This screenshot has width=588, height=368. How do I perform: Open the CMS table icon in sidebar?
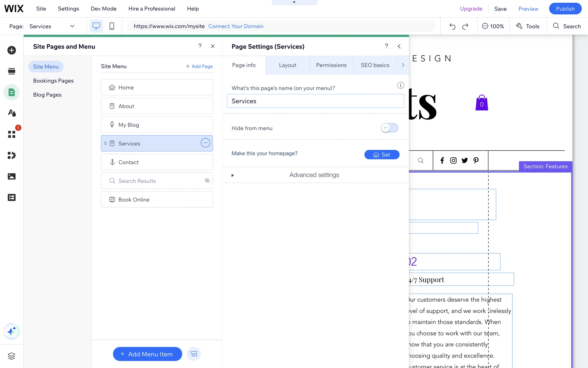[x=12, y=197]
